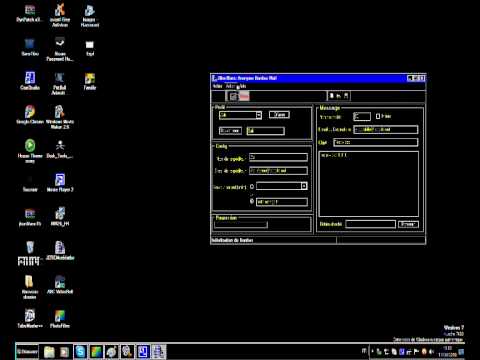Open the Media Player 2 desktop shortcut
The image size is (480, 360).
pyautogui.click(x=60, y=182)
